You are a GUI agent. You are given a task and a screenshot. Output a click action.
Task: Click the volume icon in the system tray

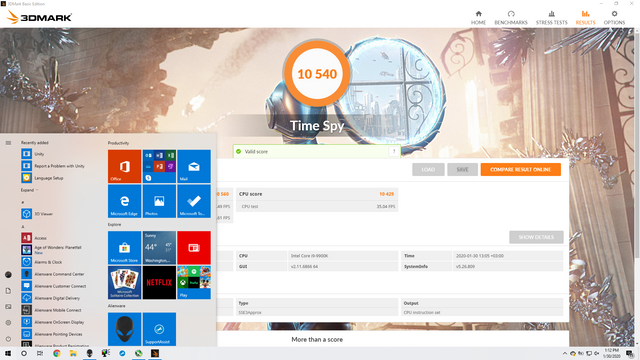point(597,353)
